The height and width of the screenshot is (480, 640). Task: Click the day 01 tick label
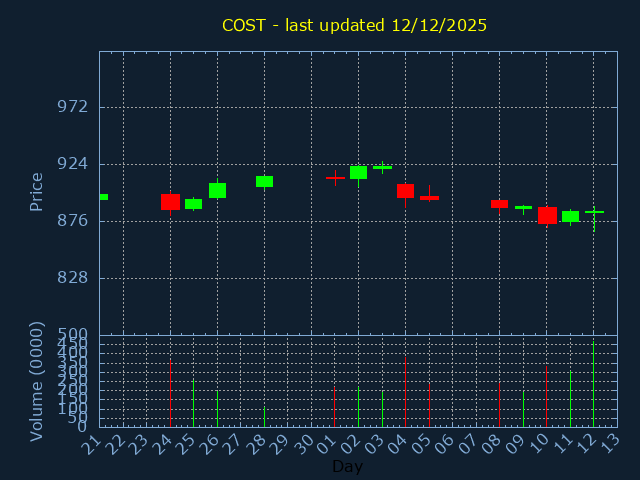pyautogui.click(x=327, y=445)
